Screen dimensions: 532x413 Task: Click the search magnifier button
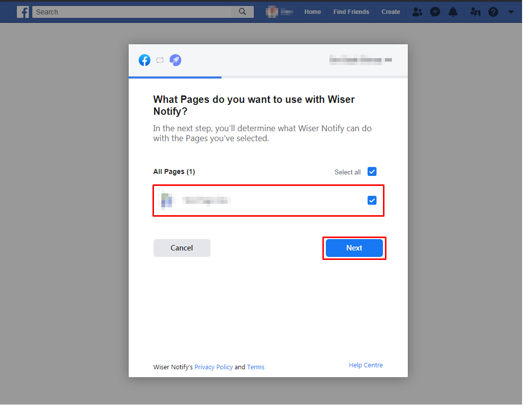[x=242, y=11]
